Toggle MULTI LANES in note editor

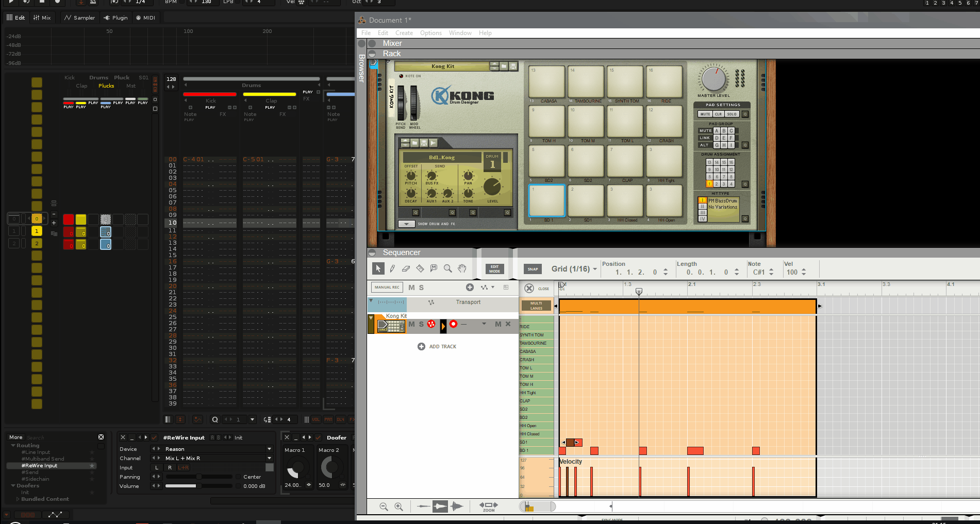[536, 306]
